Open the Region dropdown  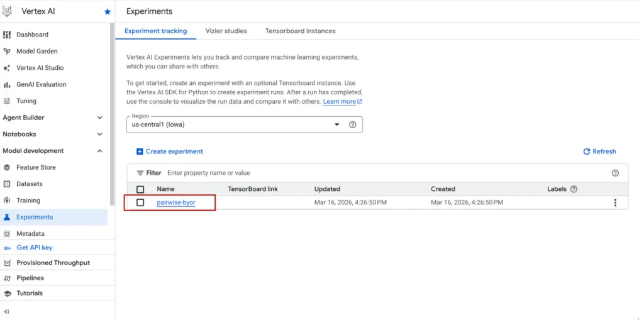[245, 125]
